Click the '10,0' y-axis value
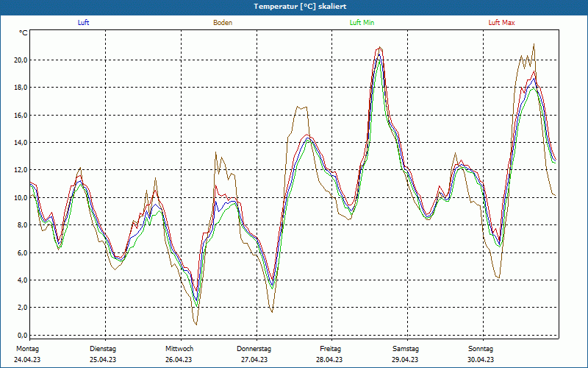The image size is (588, 368). pos(21,197)
